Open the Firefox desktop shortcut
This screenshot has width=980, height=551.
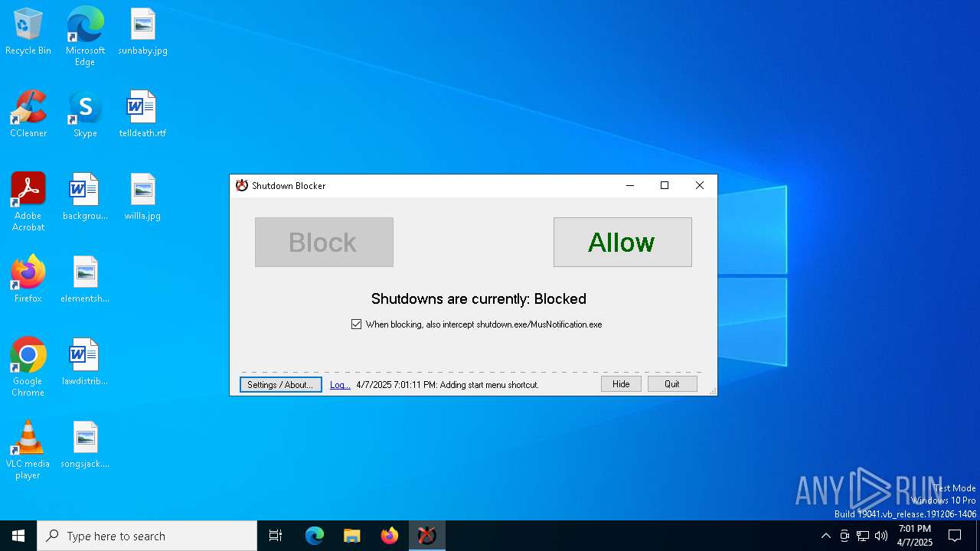[28, 279]
